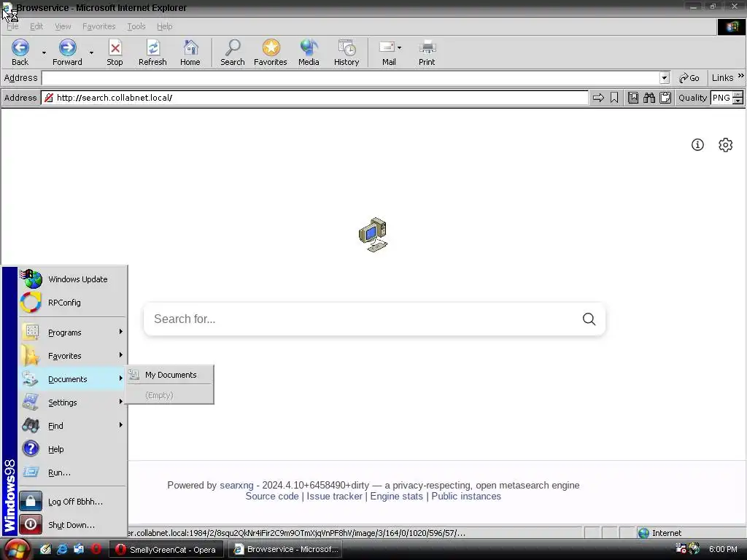Click the info circle icon on search page

point(697,145)
